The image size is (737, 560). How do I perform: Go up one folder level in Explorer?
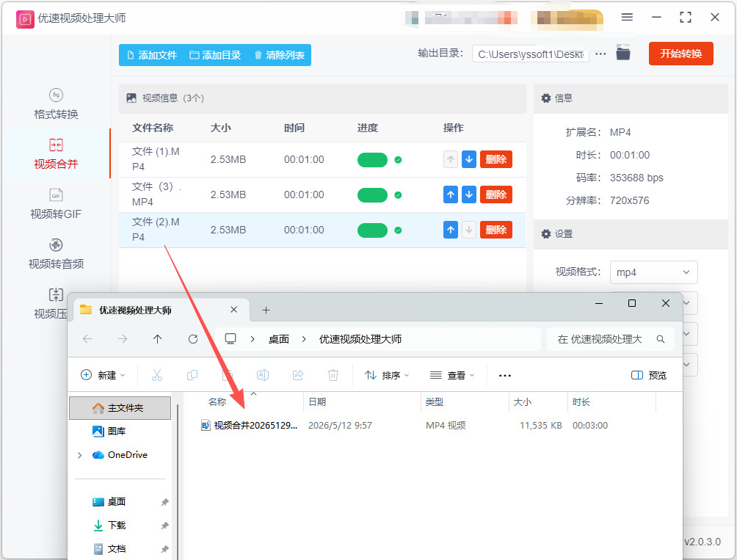coord(158,339)
